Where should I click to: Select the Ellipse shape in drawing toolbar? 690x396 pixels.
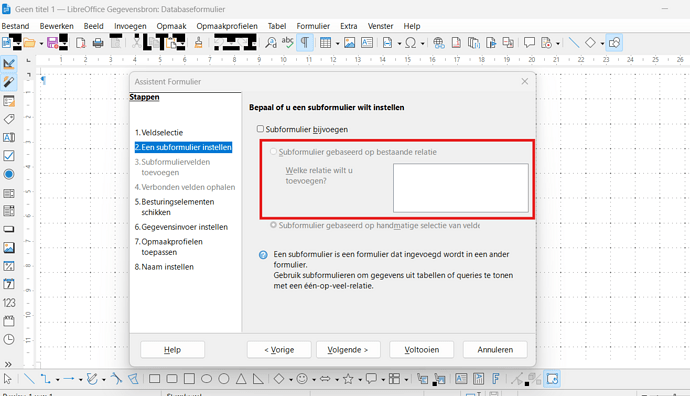tap(206, 379)
